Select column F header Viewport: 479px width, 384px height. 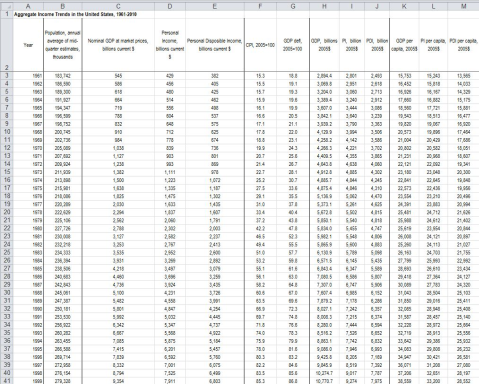(260, 7)
